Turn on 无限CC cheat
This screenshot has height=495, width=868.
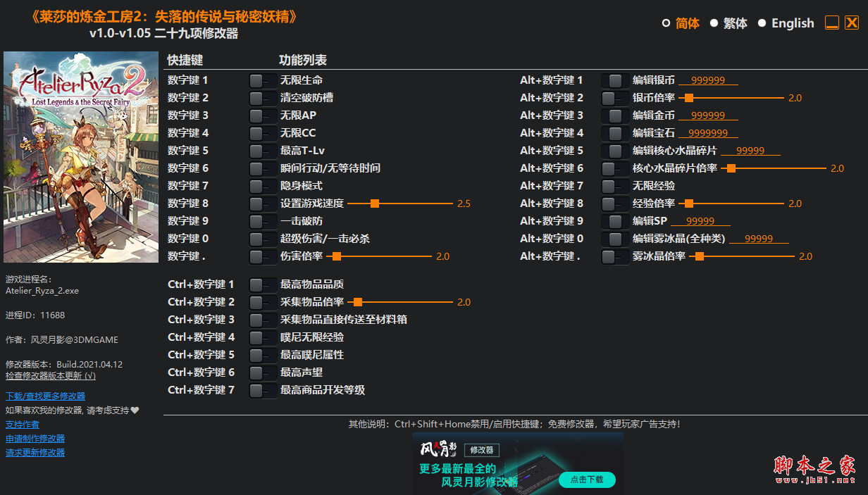(263, 133)
